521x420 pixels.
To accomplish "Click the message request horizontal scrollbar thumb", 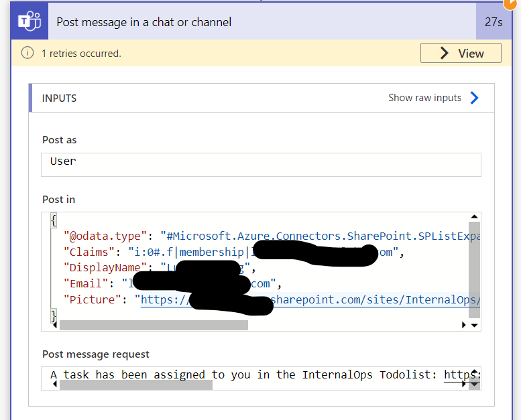I will (x=136, y=384).
